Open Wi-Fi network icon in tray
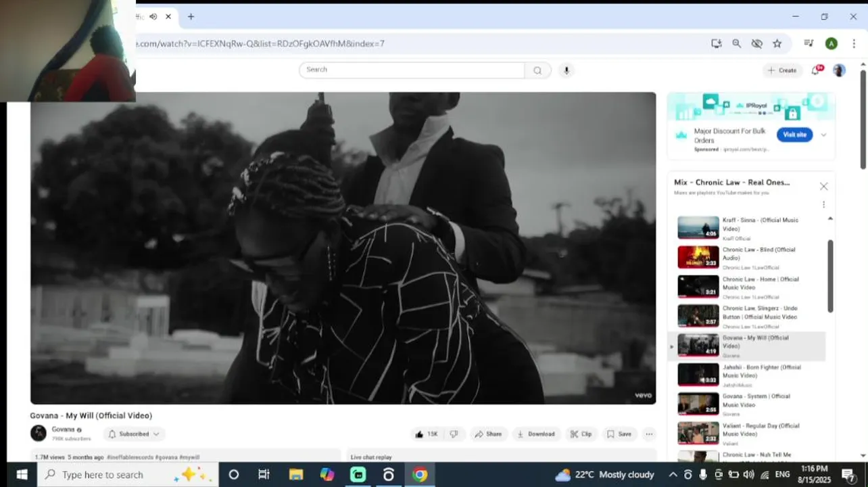Viewport: 868px width, 487px height. 765,475
